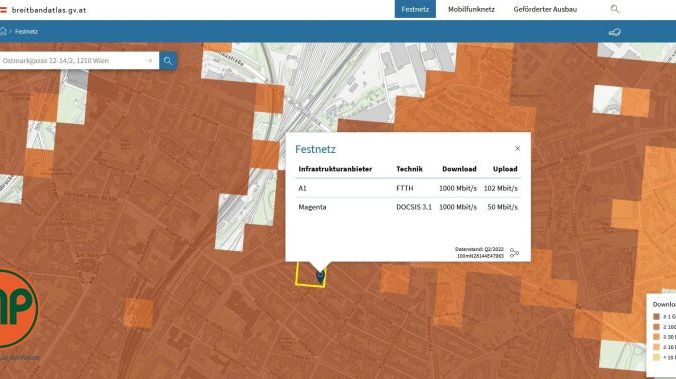The width and height of the screenshot is (676, 379).
Task: Click the blue location pin marker on map
Action: click(320, 277)
